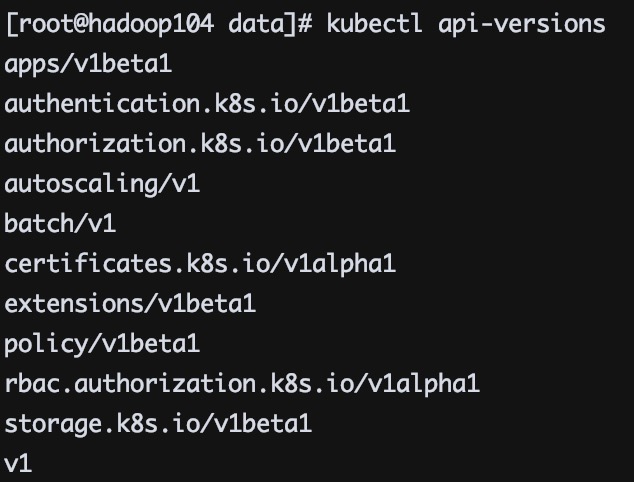
Task: Select the autoscaling/v1 output line
Action: click(102, 184)
